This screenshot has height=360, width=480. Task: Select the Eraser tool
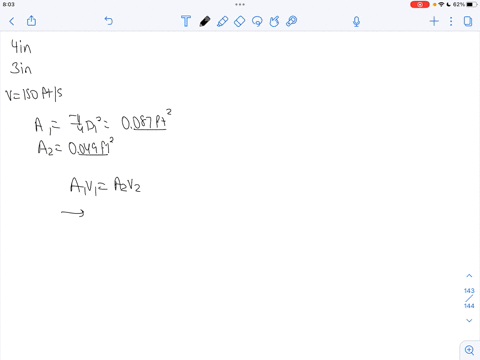tap(240, 21)
